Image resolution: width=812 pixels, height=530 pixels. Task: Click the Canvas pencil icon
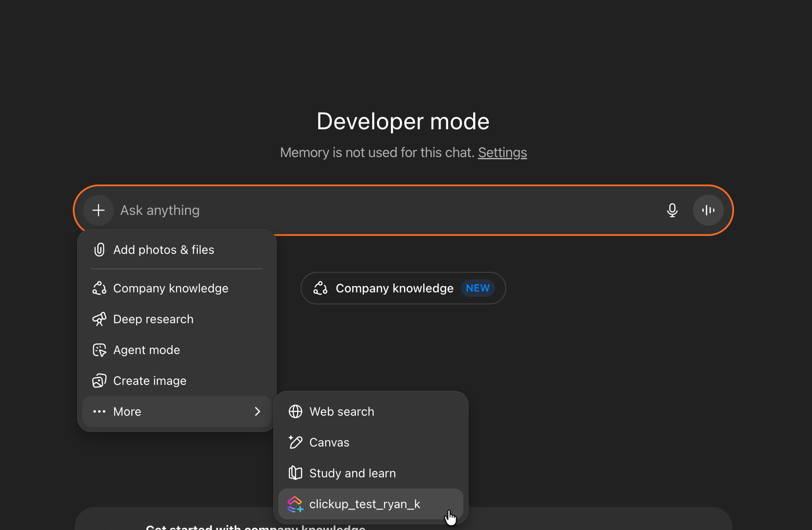pos(296,442)
